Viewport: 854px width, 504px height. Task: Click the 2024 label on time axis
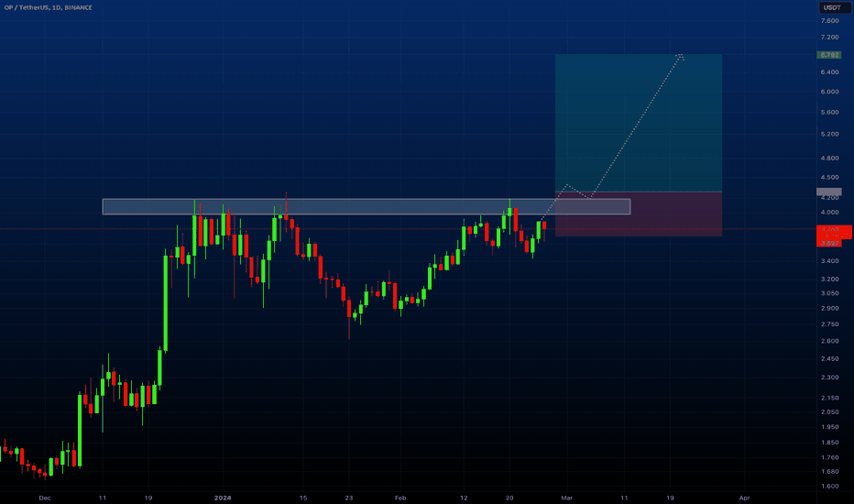click(223, 498)
